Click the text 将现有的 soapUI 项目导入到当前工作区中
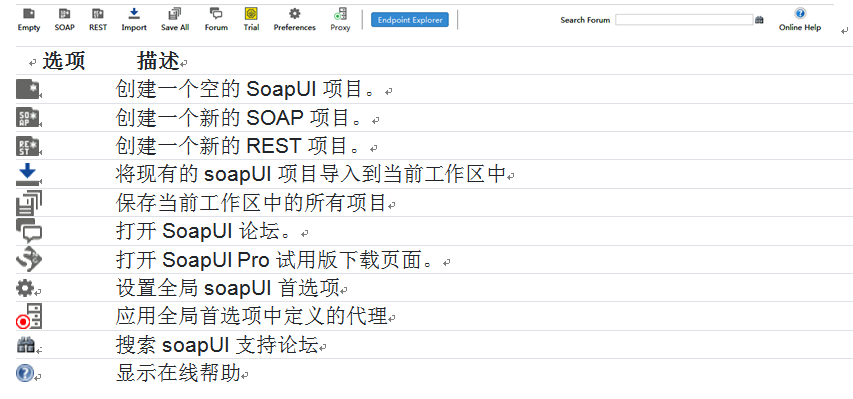Screen dimensions: 853x399 tap(311, 174)
